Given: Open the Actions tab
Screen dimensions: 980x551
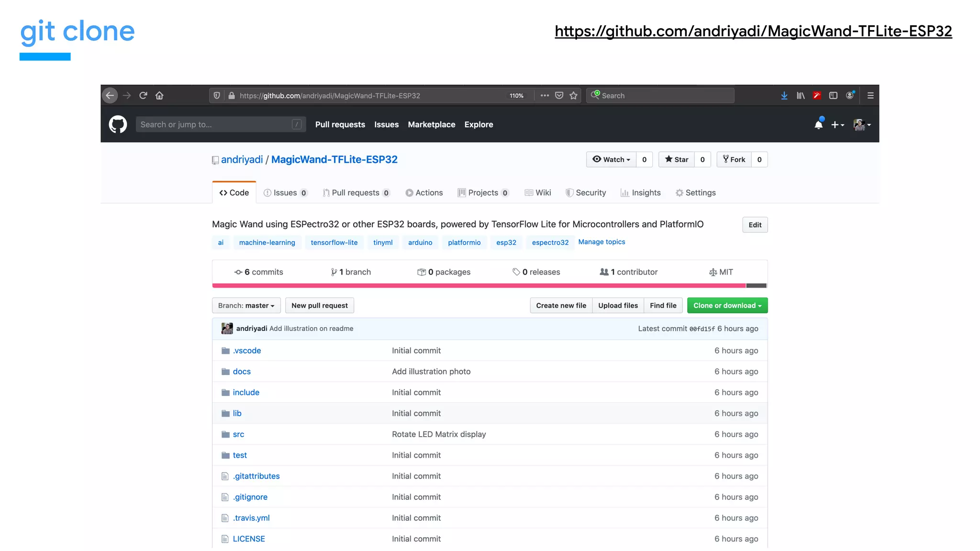Looking at the screenshot, I should pos(424,192).
